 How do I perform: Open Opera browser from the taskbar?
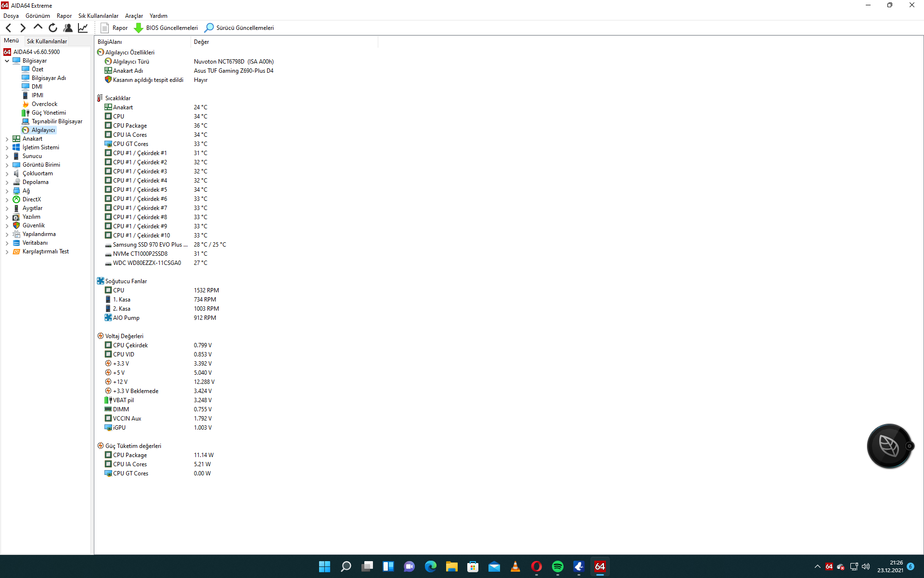[536, 566]
